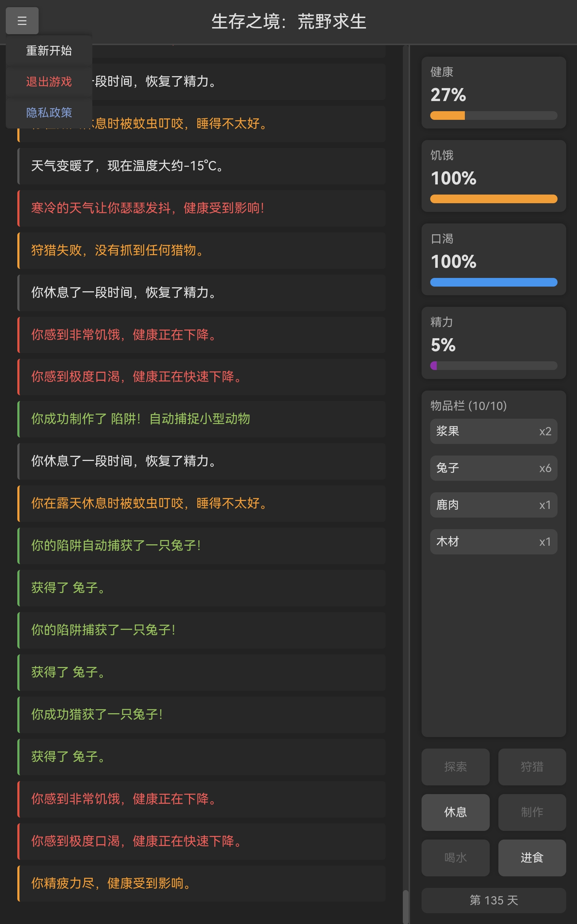Click the orange 健康 progress bar
Image resolution: width=577 pixels, height=924 pixels.
pyautogui.click(x=493, y=115)
